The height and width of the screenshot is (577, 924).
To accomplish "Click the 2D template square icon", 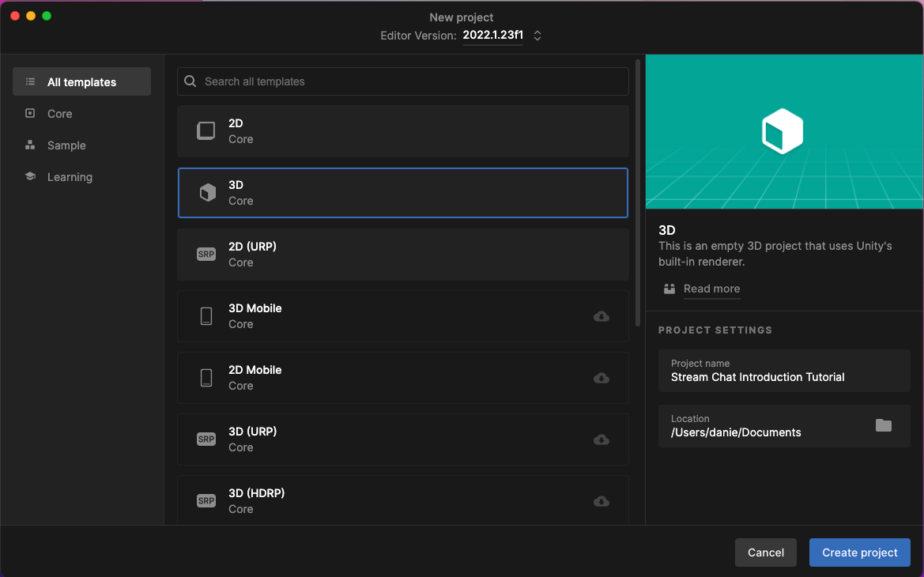I will click(x=206, y=131).
